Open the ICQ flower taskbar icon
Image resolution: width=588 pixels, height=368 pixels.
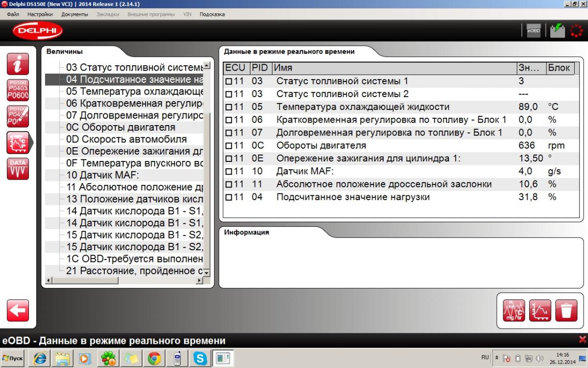[x=108, y=359]
